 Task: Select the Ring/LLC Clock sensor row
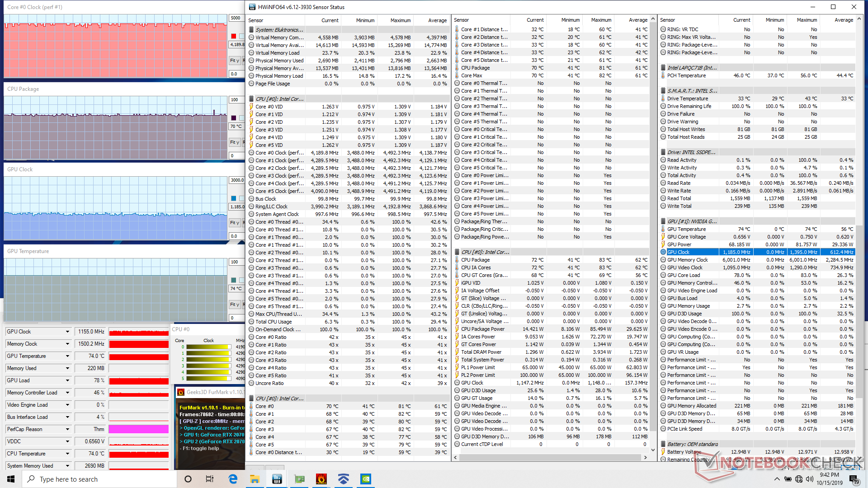[x=348, y=206]
